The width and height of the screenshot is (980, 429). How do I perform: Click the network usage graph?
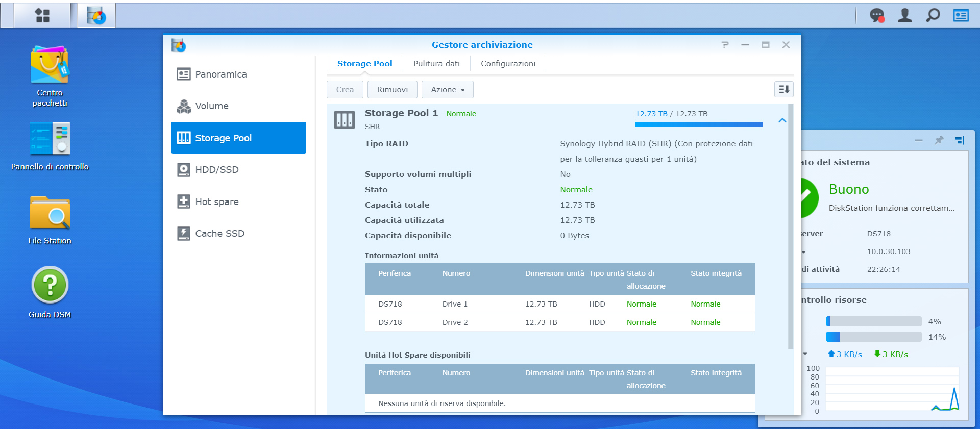coord(892,389)
